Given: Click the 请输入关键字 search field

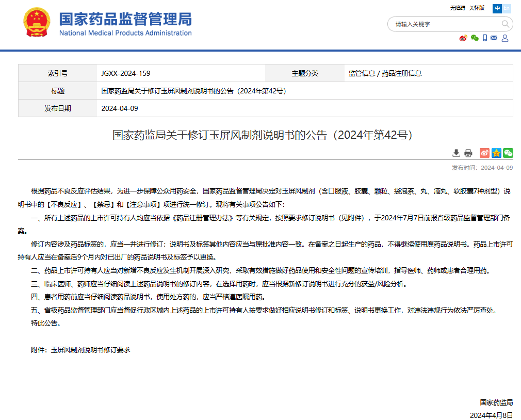Looking at the screenshot, I should [445, 24].
